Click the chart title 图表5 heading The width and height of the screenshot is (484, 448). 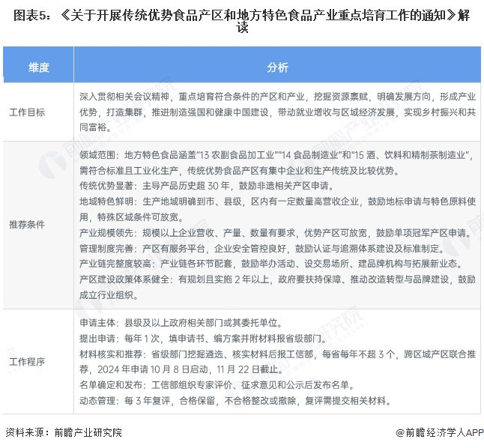(242, 21)
